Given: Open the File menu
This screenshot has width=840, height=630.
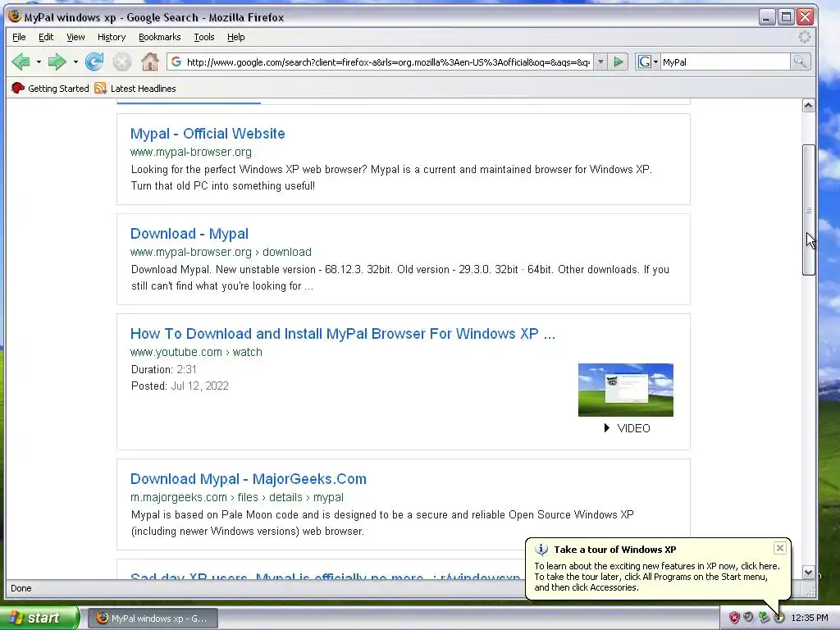Looking at the screenshot, I should (19, 37).
